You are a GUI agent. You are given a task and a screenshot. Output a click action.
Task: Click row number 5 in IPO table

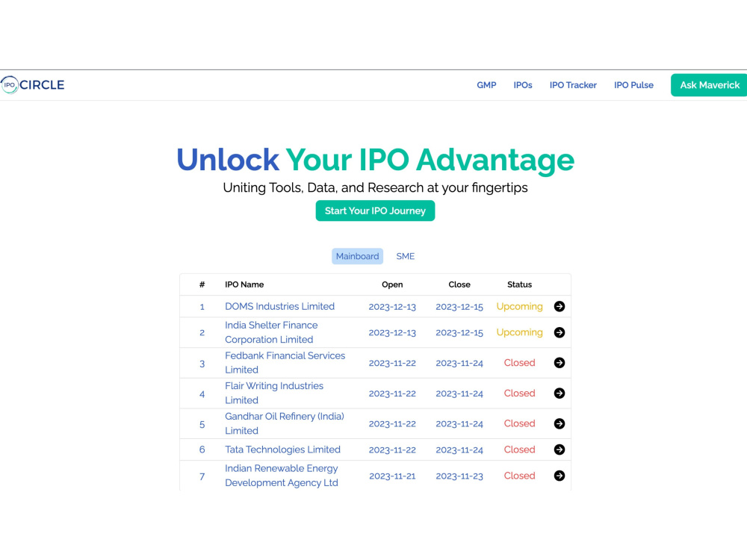[x=202, y=424]
